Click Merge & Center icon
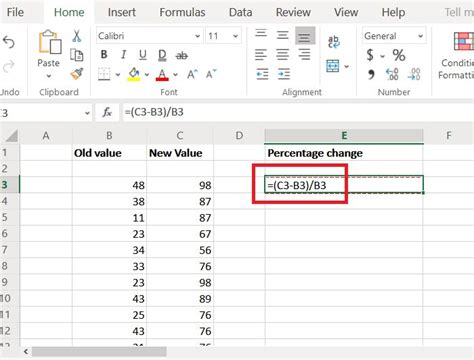Image resolution: width=474 pixels, height=360 pixels. [x=333, y=66]
